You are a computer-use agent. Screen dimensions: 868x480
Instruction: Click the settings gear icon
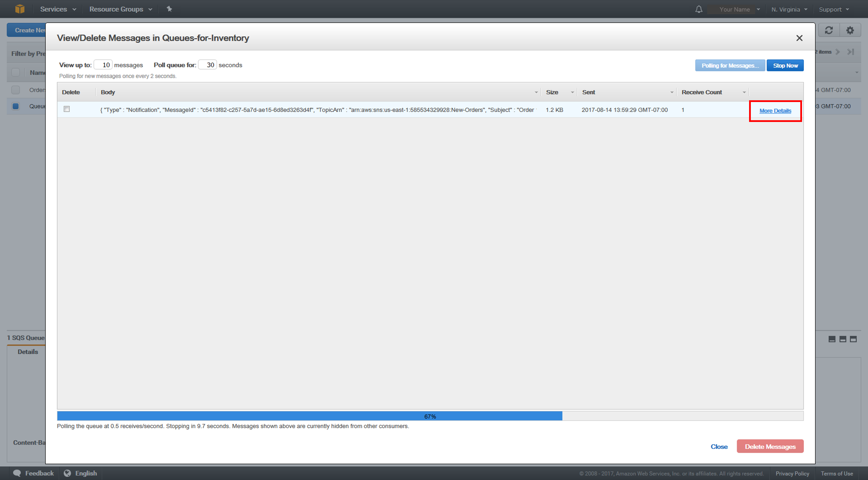850,29
